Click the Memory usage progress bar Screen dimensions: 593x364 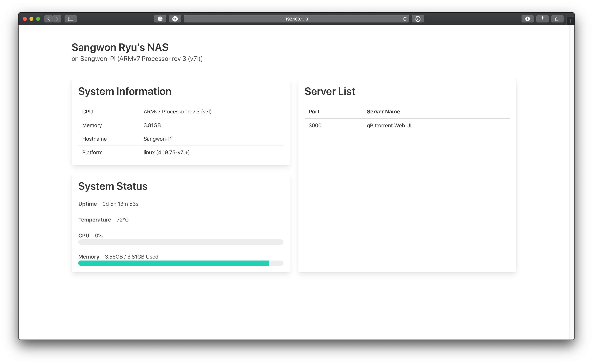[x=181, y=263]
